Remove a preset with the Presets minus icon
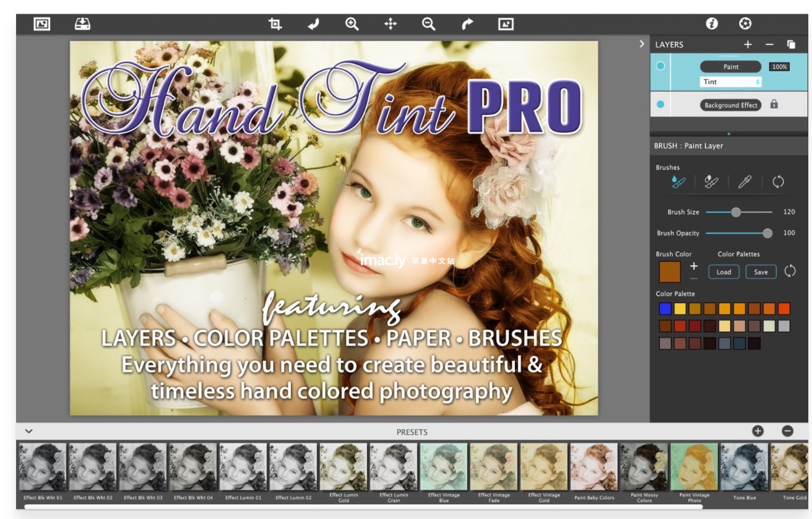 click(x=787, y=431)
